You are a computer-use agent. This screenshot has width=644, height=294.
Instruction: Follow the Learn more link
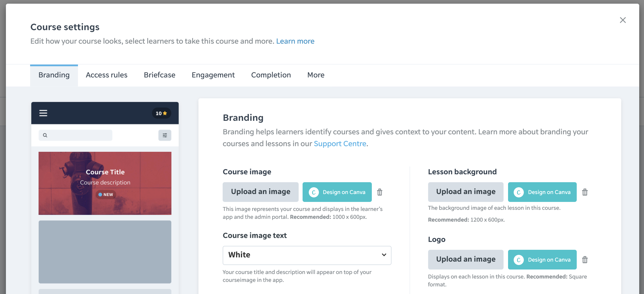pos(295,41)
